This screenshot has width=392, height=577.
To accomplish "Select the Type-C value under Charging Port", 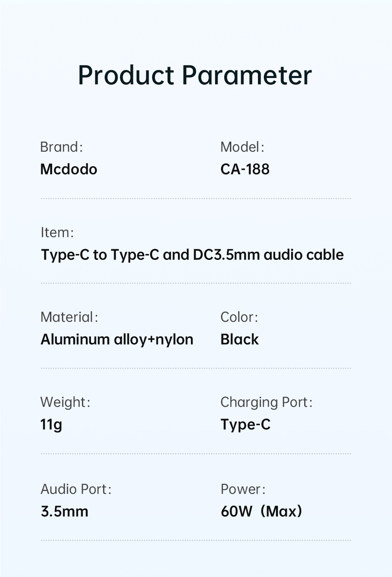I will 245,425.
